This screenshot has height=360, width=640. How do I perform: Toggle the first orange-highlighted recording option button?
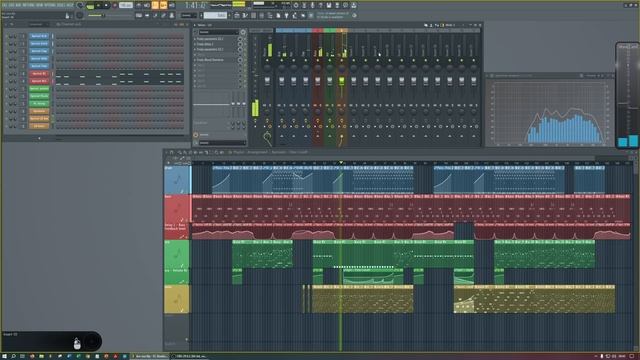155,5
